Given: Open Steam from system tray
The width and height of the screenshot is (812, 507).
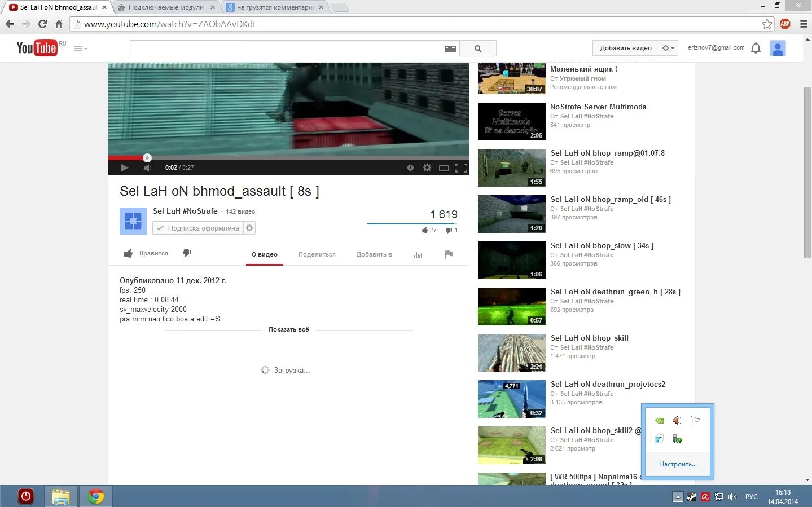Looking at the screenshot, I should point(691,497).
